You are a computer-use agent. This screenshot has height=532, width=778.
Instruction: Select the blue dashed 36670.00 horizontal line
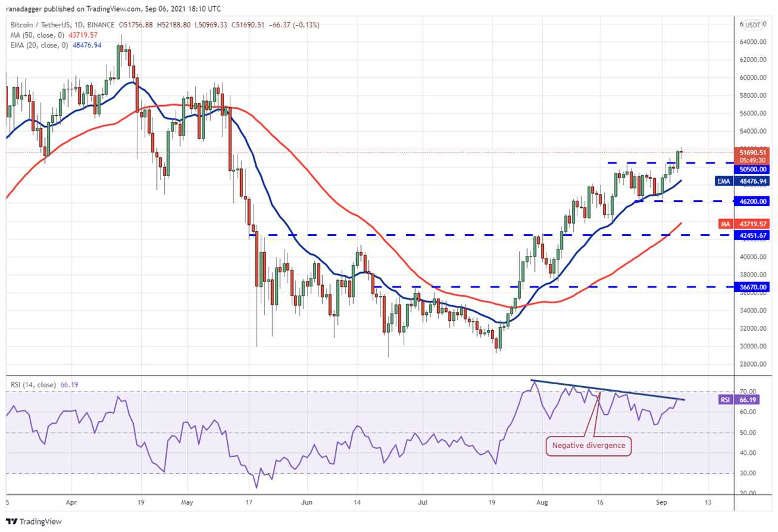click(553, 286)
